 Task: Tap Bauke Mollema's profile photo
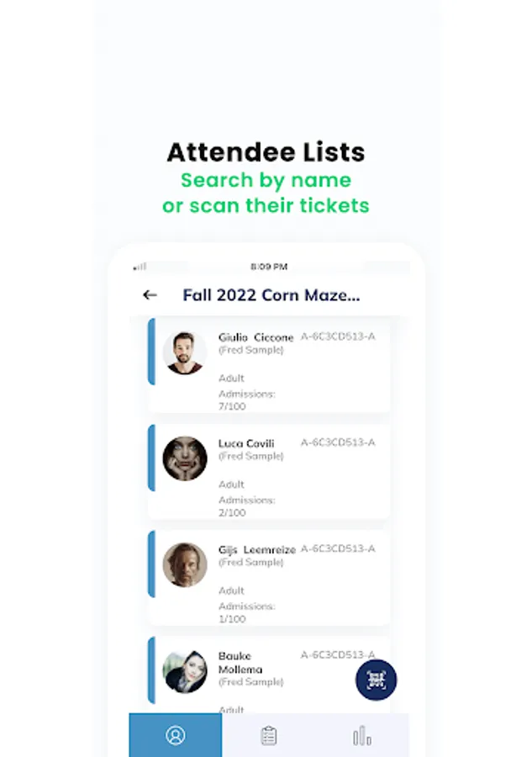[x=185, y=671]
